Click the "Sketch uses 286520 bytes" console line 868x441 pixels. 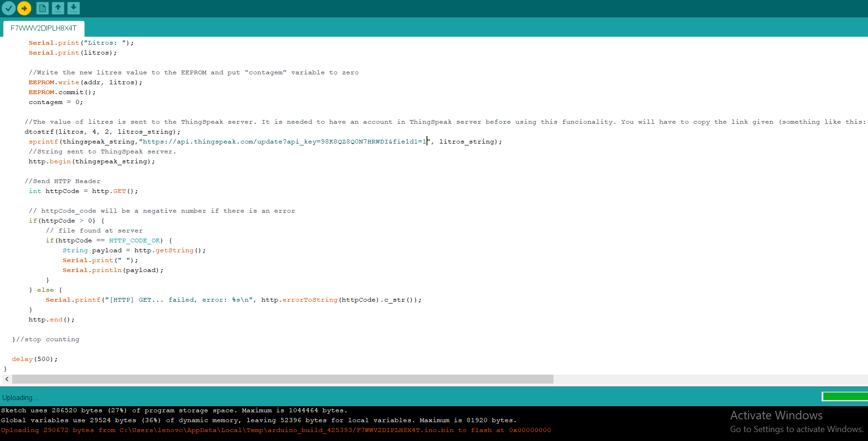174,410
